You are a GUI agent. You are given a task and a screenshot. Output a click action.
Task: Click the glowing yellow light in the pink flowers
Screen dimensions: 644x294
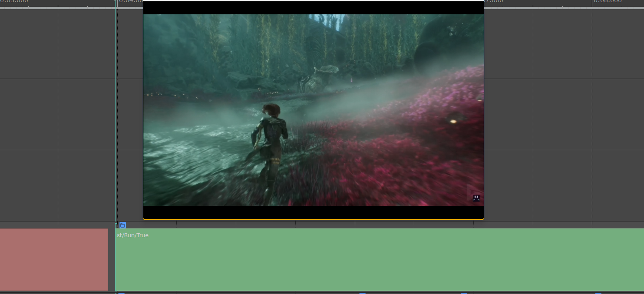click(x=453, y=121)
